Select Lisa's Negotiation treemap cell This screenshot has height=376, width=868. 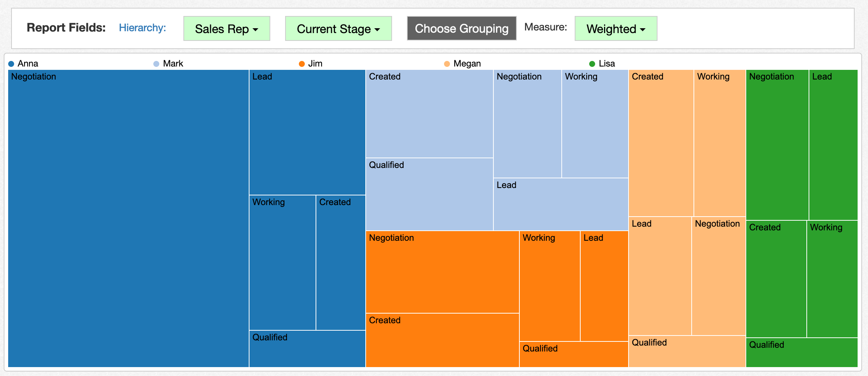click(777, 145)
